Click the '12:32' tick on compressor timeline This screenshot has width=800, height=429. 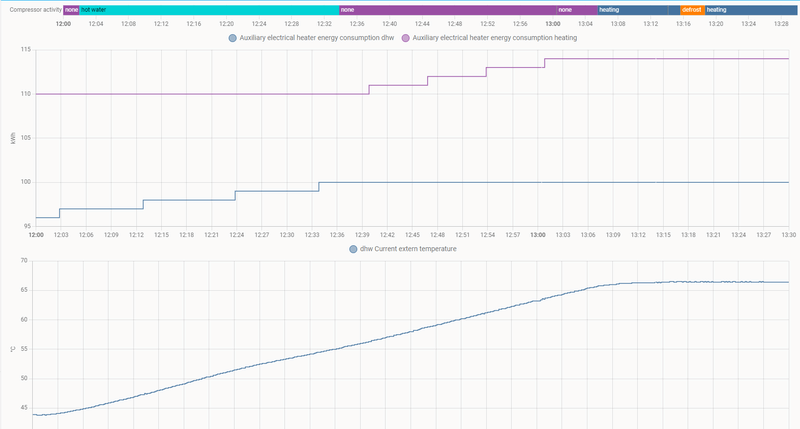pos(324,23)
